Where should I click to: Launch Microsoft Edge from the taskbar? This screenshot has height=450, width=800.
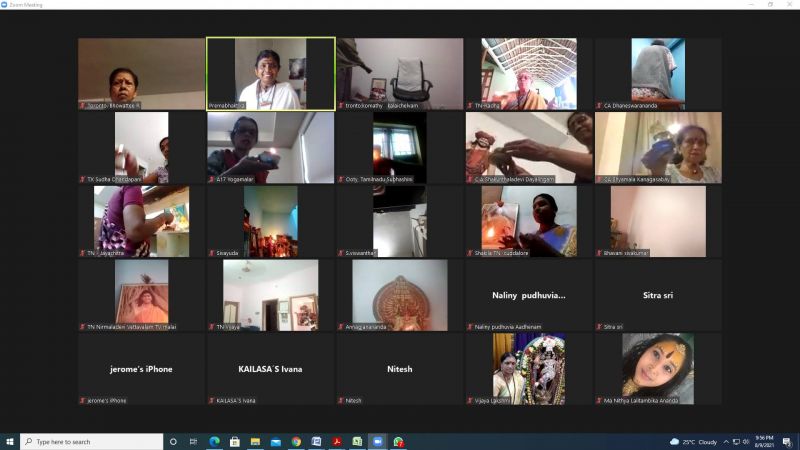click(214, 441)
